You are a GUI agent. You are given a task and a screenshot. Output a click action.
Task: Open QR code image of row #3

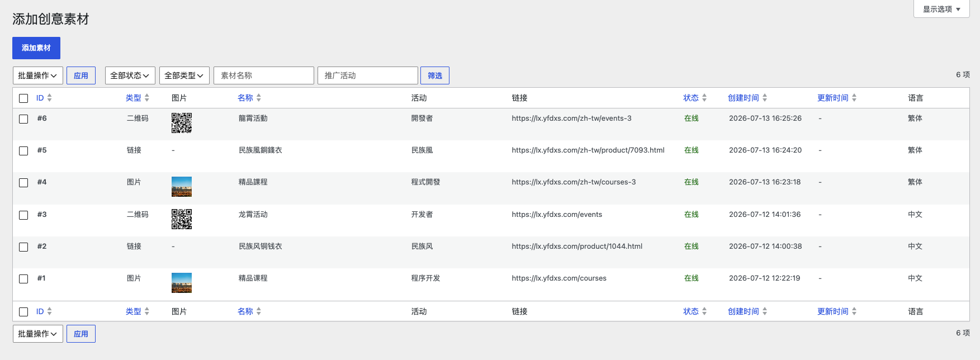[182, 219]
